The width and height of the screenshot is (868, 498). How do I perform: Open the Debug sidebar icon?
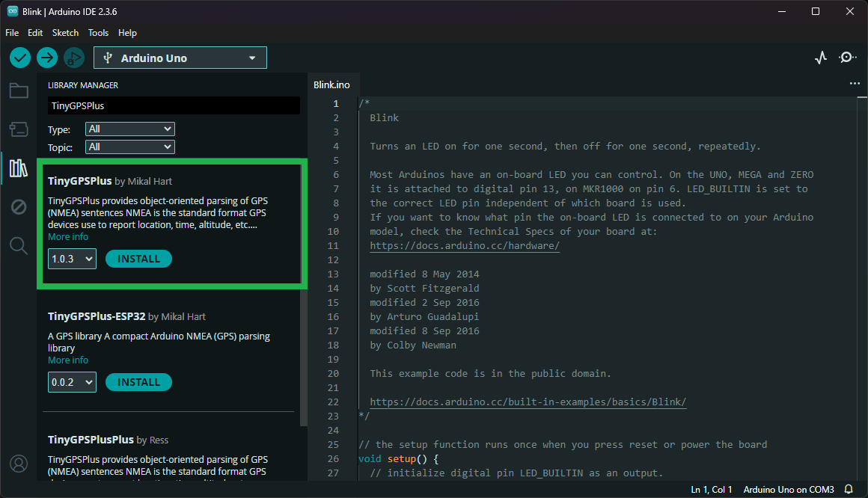tap(19, 207)
